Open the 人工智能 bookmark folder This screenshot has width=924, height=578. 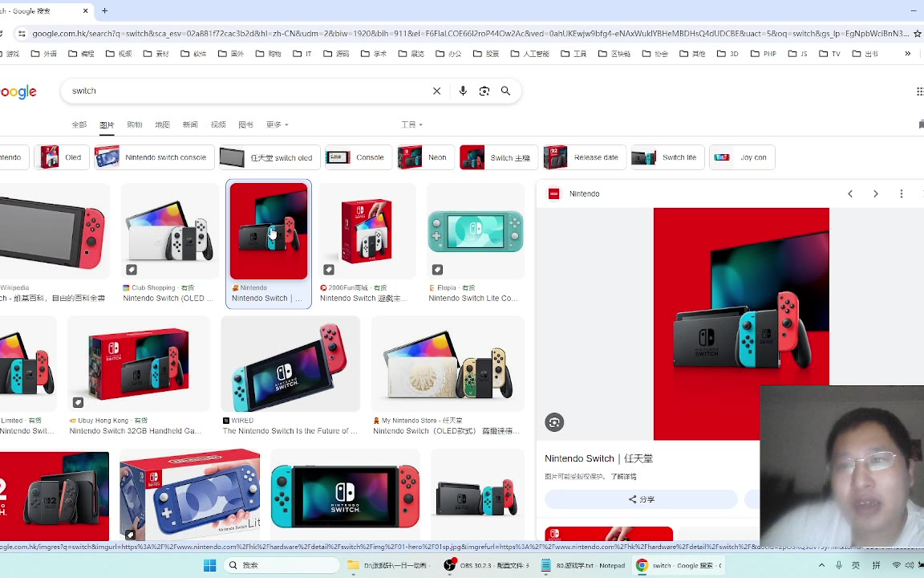click(529, 54)
